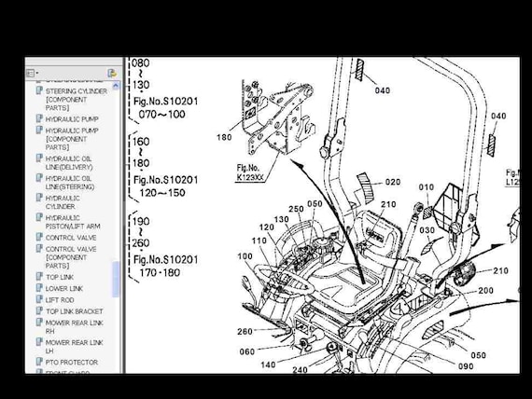Click the new bookmark icon in panel toolbar
532x399 pixels.
pyautogui.click(x=112, y=73)
